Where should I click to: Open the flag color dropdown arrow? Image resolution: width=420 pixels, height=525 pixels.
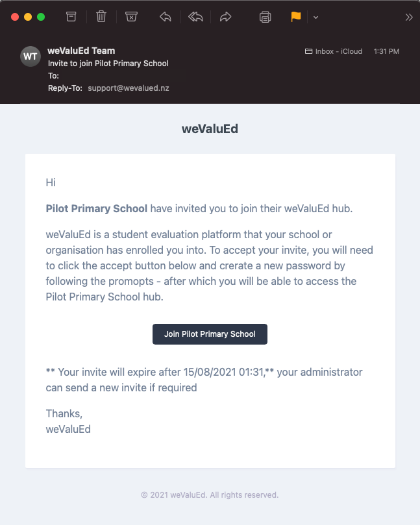(x=315, y=18)
